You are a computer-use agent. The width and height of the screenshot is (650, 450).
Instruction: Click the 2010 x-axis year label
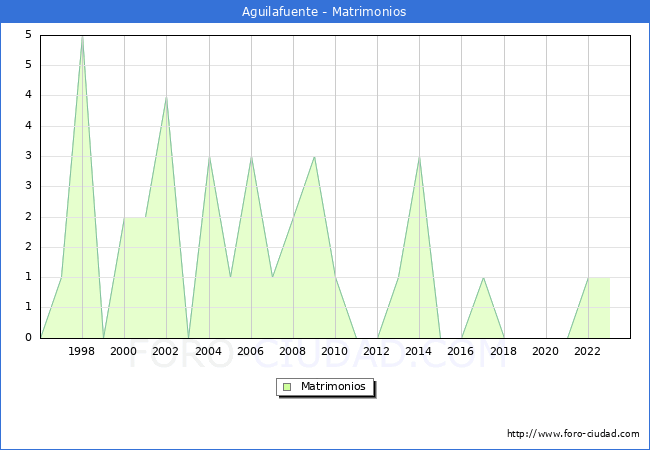tap(335, 351)
